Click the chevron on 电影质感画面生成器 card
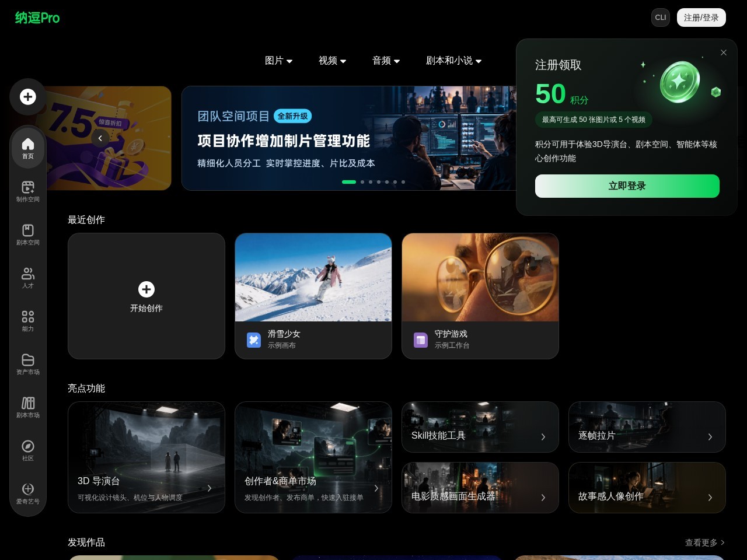The height and width of the screenshot is (560, 747). point(543,498)
